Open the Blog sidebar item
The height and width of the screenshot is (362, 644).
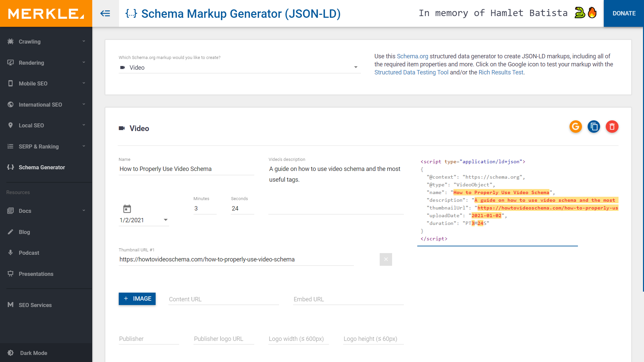(24, 232)
